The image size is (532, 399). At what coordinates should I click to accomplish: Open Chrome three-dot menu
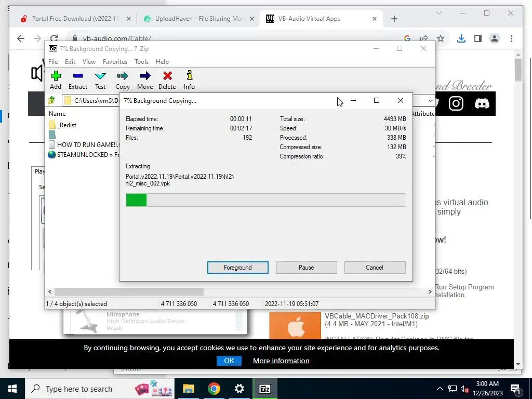511,38
